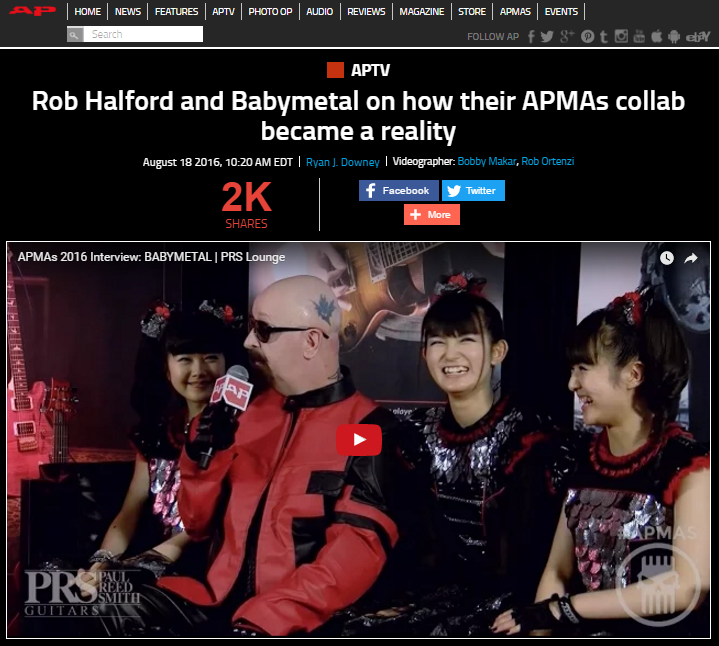Screen dimensions: 719x646
Task: Open author Ryan J. Downey link
Action: tap(343, 162)
